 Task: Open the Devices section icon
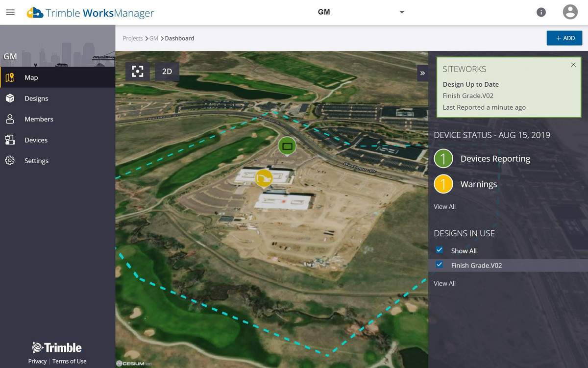(x=10, y=140)
